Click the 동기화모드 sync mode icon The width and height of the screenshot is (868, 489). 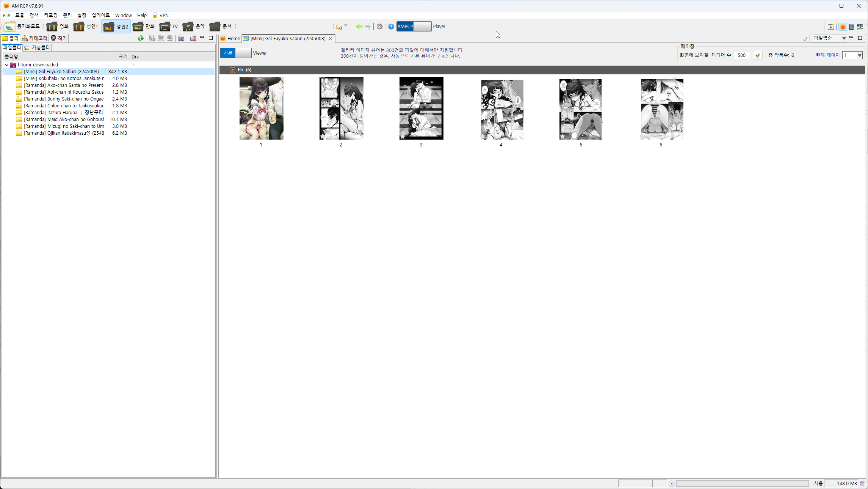(x=9, y=27)
